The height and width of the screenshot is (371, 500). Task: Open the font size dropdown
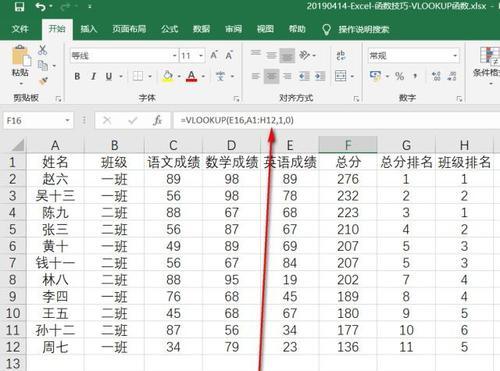pos(201,56)
